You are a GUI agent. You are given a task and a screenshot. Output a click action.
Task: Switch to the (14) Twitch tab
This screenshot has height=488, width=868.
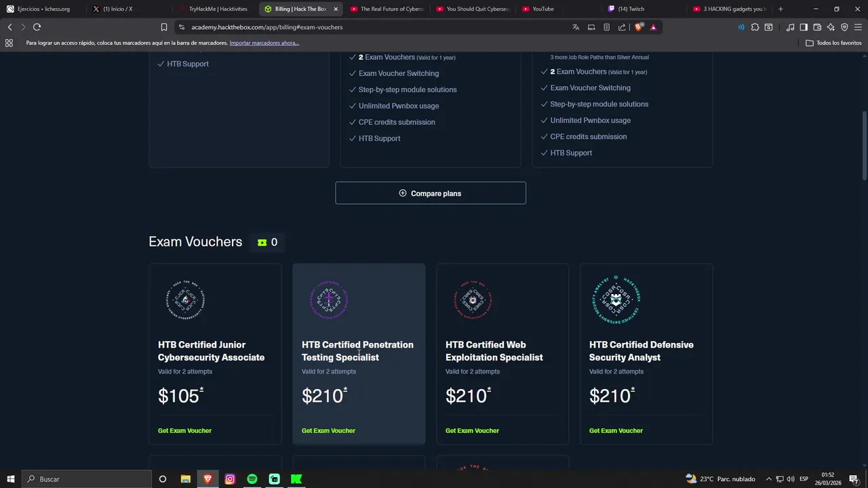(x=643, y=9)
